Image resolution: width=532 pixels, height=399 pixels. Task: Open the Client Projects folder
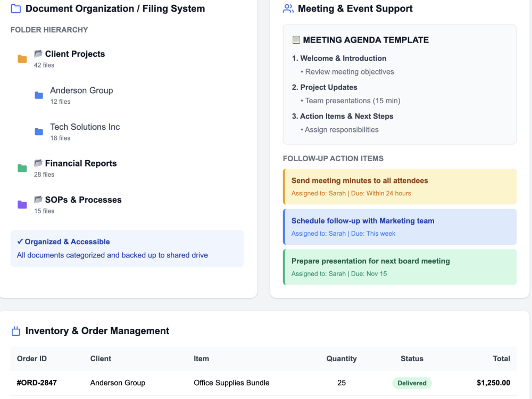(x=75, y=54)
